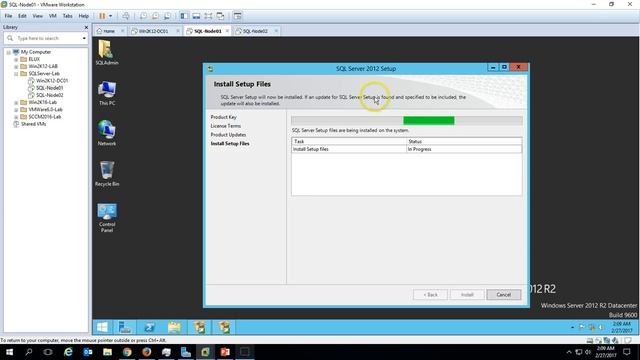Click the Control Panel desktop icon

[107, 218]
